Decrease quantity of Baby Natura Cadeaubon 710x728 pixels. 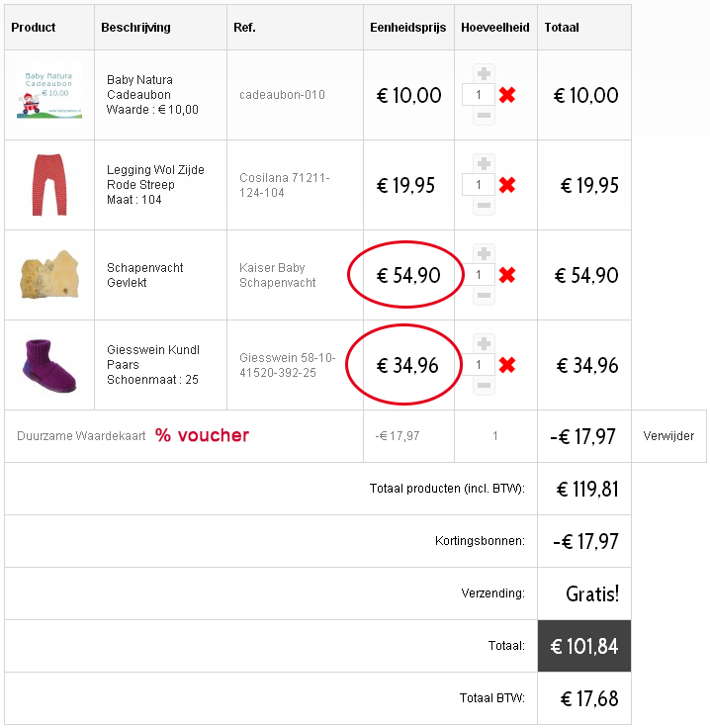point(484,116)
